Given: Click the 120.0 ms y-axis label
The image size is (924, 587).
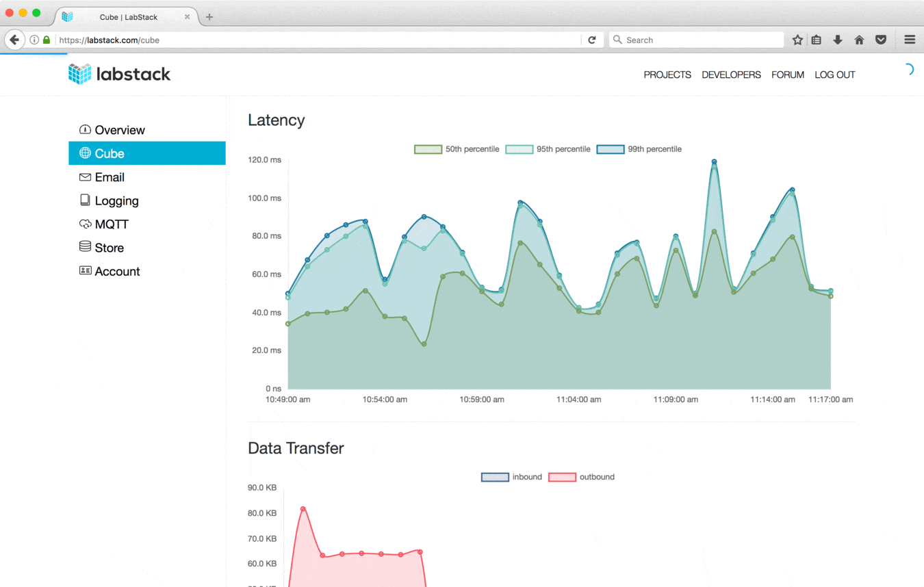Looking at the screenshot, I should pyautogui.click(x=264, y=160).
